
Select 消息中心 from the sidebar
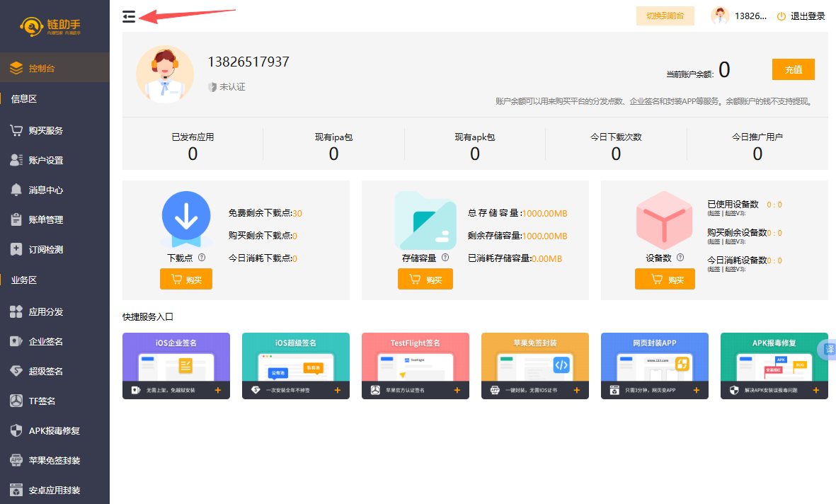[46, 190]
